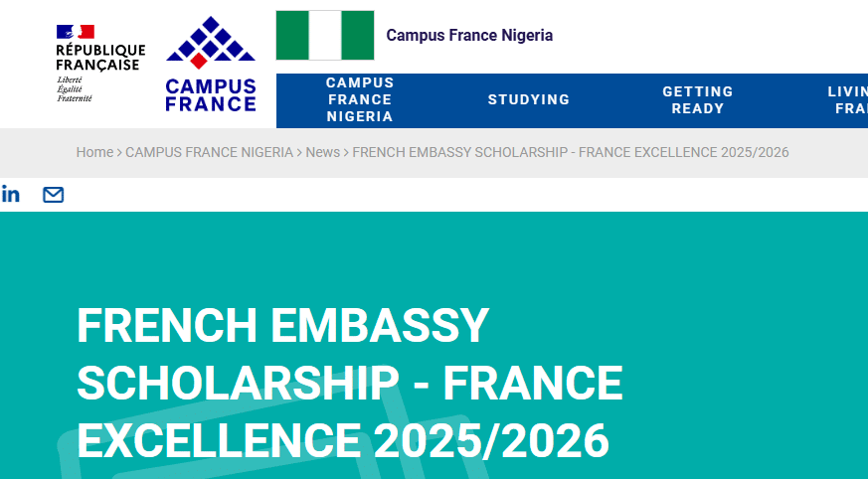
Task: Click the Marianne tricolor emblem
Action: [75, 32]
